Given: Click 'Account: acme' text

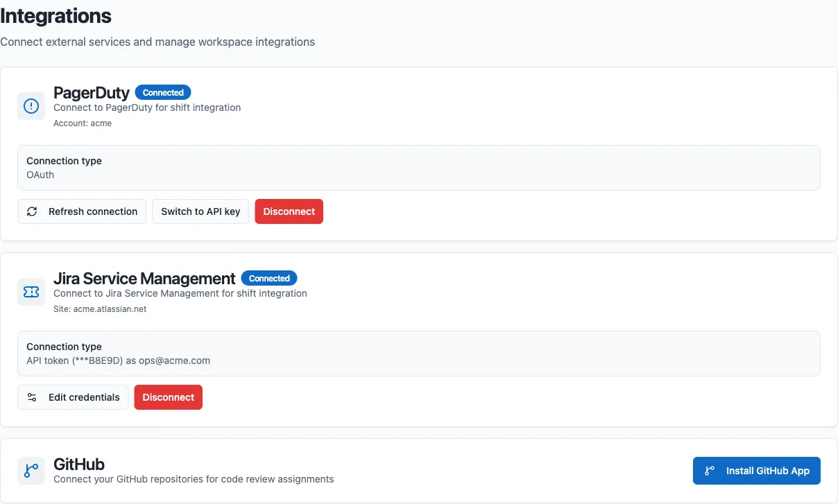Looking at the screenshot, I should click(83, 123).
